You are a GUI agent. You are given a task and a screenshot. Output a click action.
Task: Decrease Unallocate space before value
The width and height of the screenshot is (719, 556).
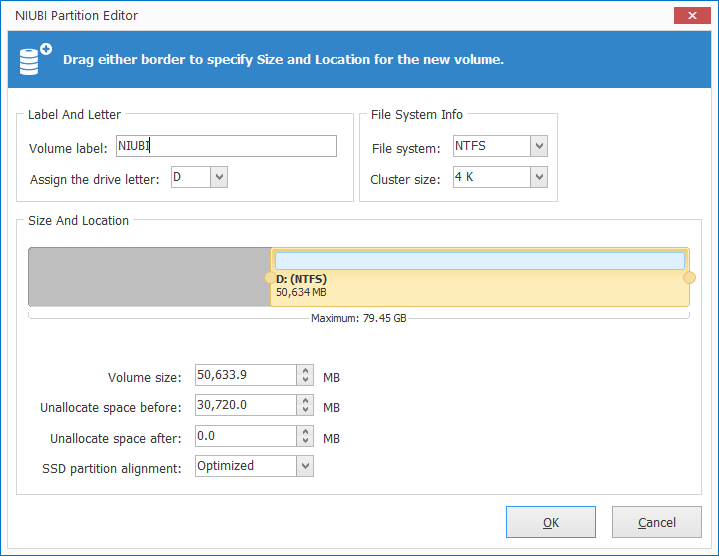(305, 410)
